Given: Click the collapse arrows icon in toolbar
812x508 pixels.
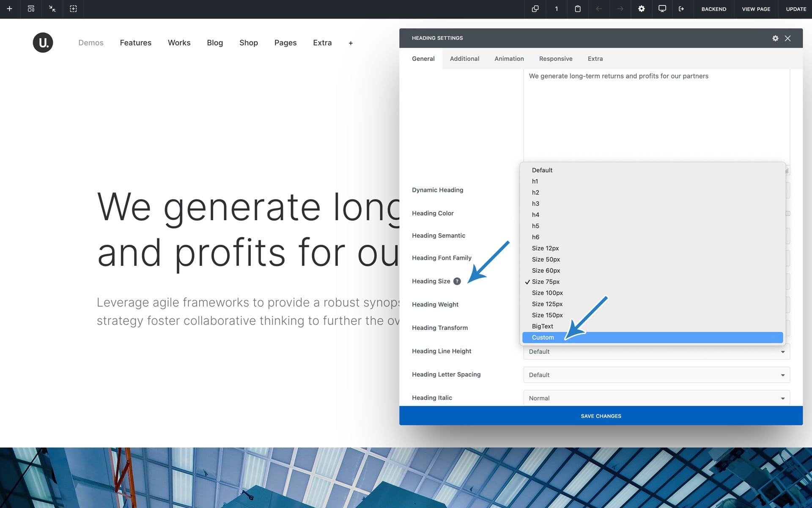Looking at the screenshot, I should (52, 9).
